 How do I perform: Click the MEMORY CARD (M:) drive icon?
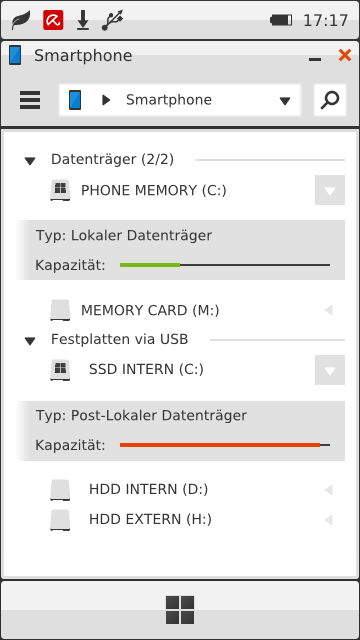tap(60, 310)
